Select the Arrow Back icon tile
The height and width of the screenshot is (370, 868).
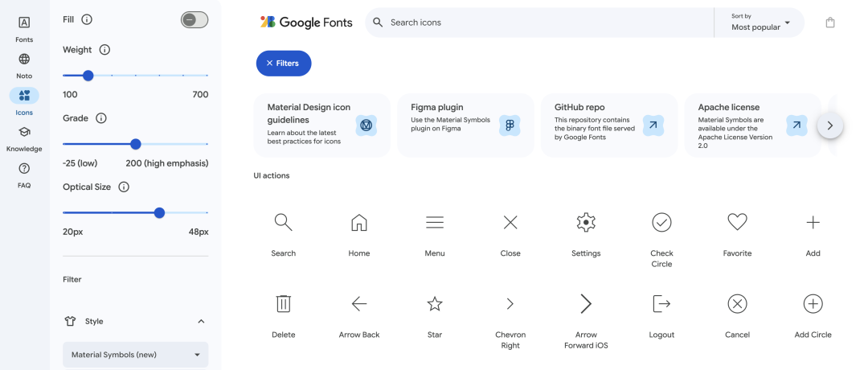358,316
